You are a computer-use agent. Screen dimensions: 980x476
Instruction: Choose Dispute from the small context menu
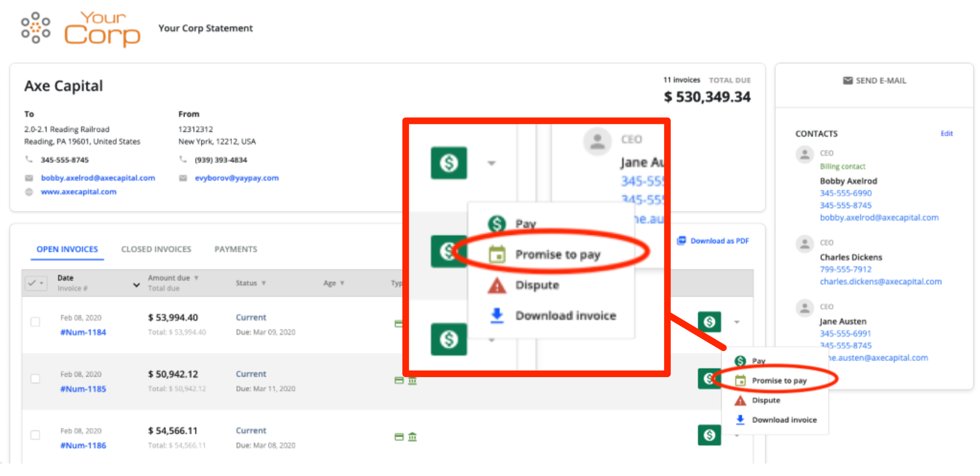766,400
